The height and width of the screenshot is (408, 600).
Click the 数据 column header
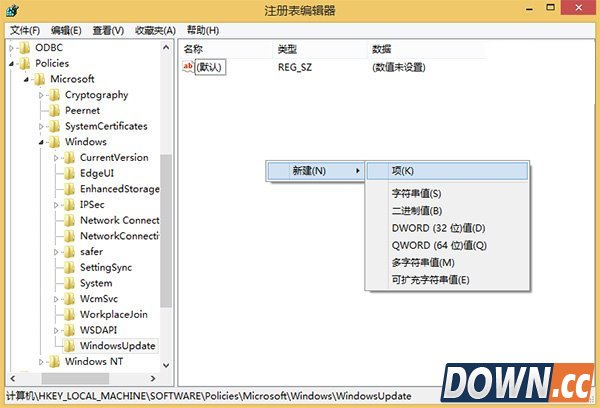(427, 49)
